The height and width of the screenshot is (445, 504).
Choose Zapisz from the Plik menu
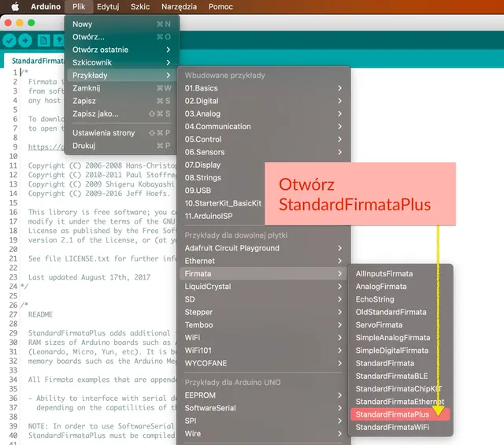point(121,101)
